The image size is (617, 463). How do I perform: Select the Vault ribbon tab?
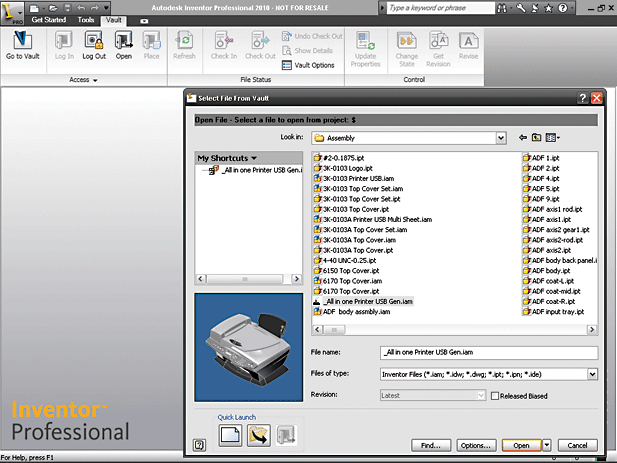(113, 20)
